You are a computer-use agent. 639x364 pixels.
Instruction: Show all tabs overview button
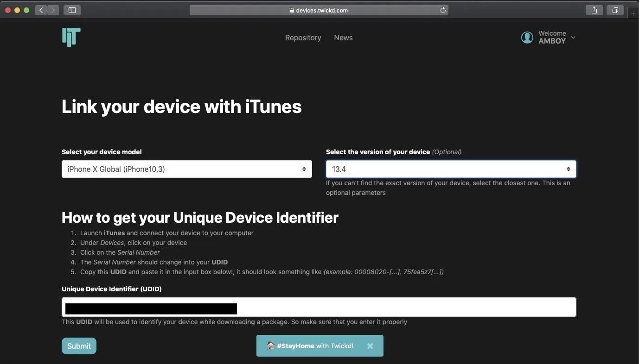coord(615,10)
